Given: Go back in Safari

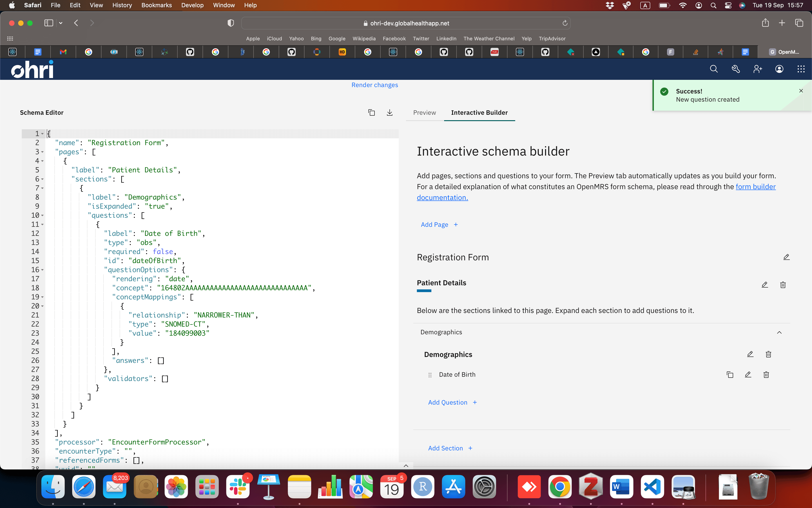Looking at the screenshot, I should coord(76,23).
